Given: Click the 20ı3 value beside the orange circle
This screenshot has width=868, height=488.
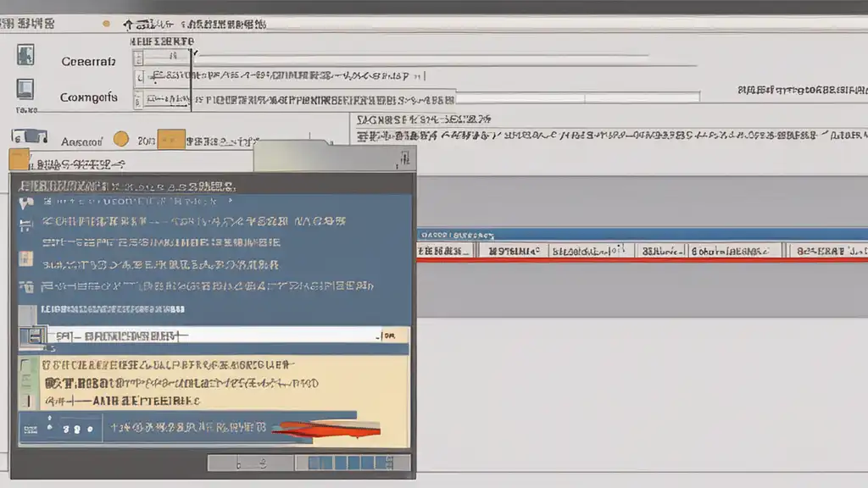Looking at the screenshot, I should pyautogui.click(x=146, y=141).
